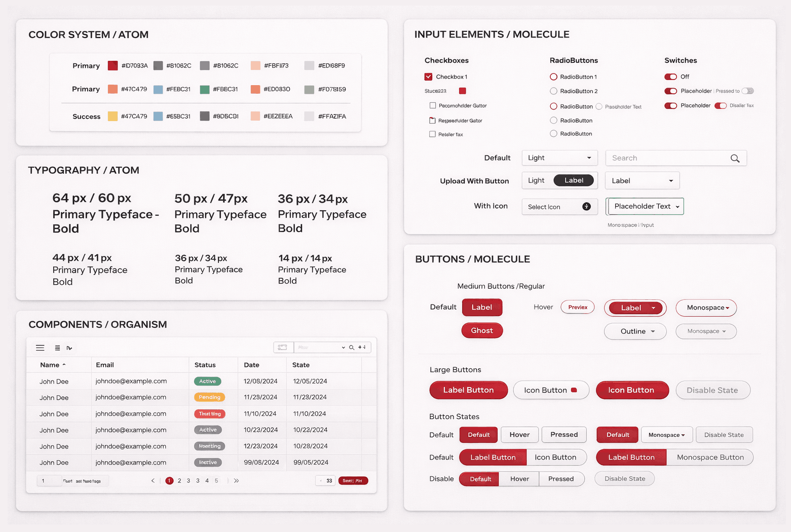Toggle the switch labeled Off
Screen dimensions: 791x532
click(x=670, y=77)
